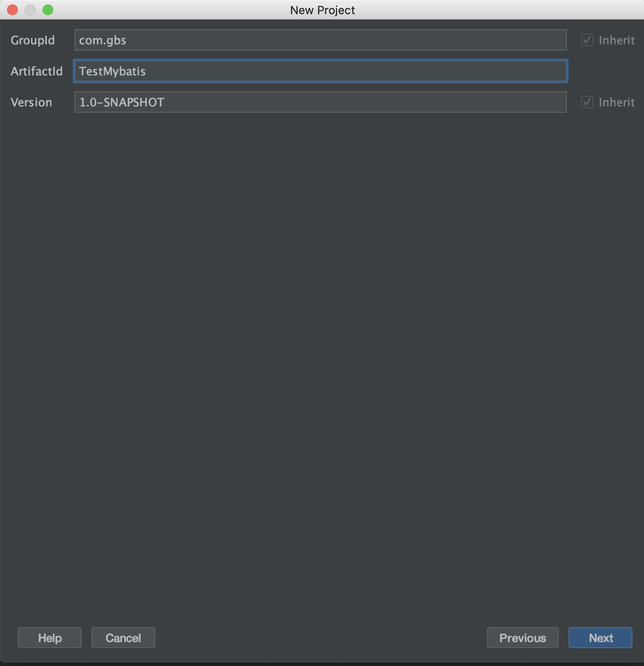Close the New Project window
The image size is (644, 666).
point(12,10)
